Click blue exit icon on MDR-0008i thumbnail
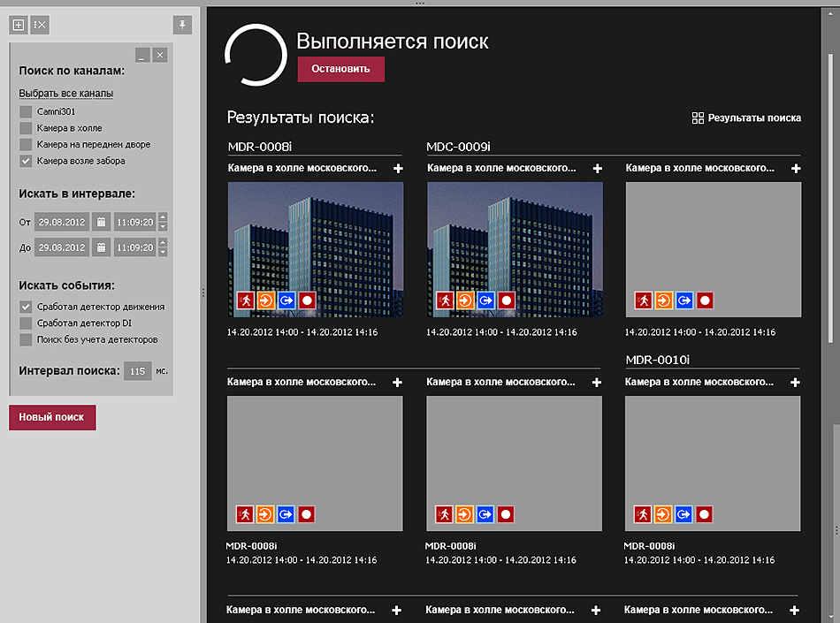The height and width of the screenshot is (623, 840). pos(286,300)
